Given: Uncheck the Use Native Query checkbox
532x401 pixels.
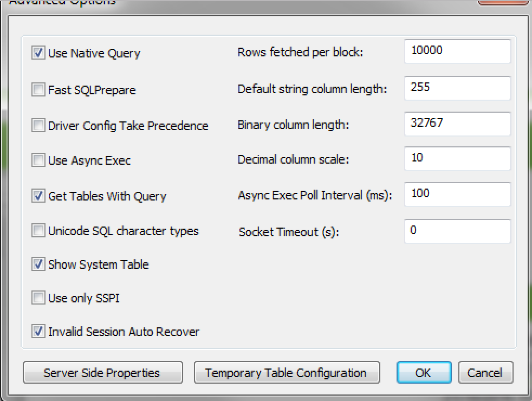Looking at the screenshot, I should 38,53.
